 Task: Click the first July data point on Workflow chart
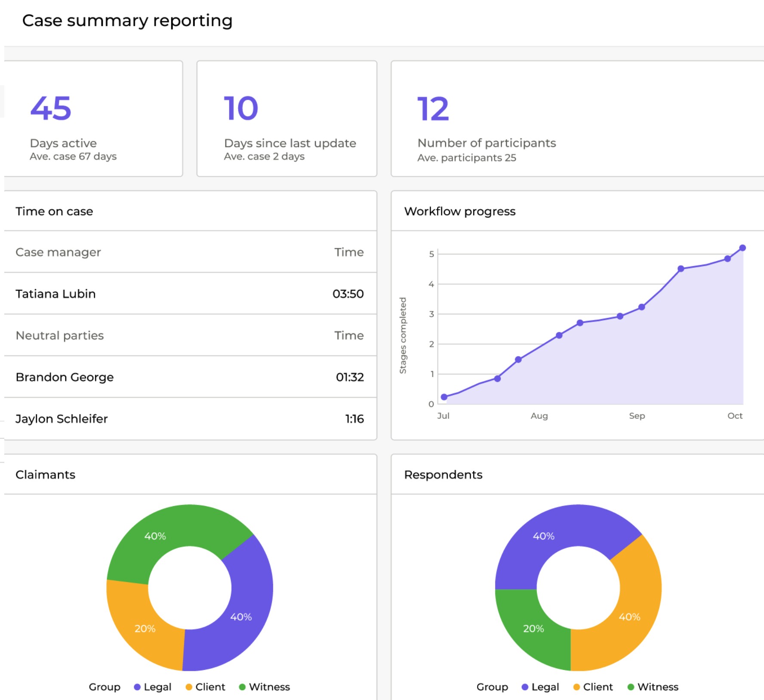click(444, 397)
